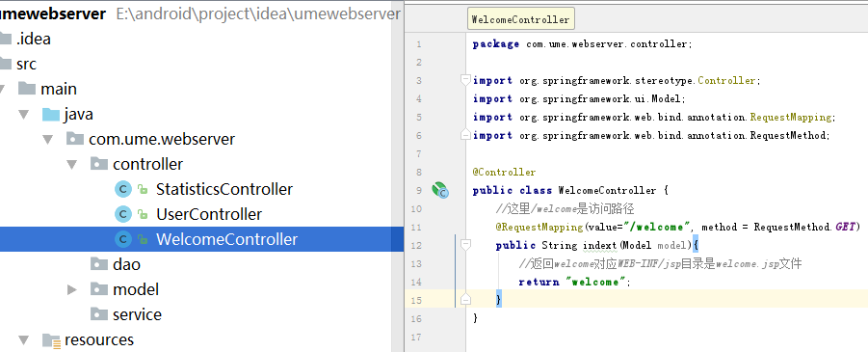Click the main folder icon
The width and height of the screenshot is (868, 352).
[x=27, y=89]
